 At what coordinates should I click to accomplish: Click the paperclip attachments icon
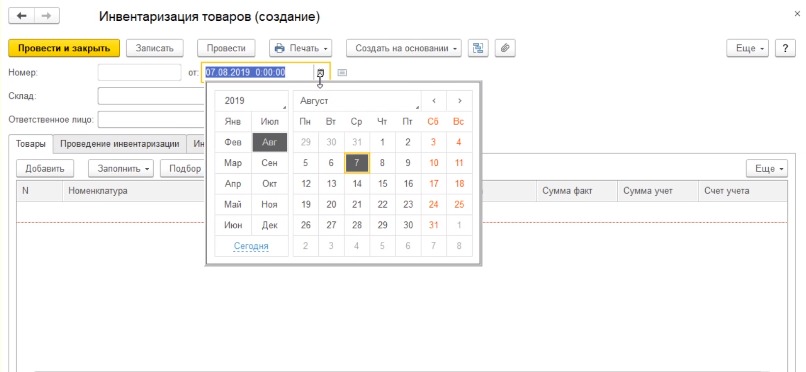[505, 48]
